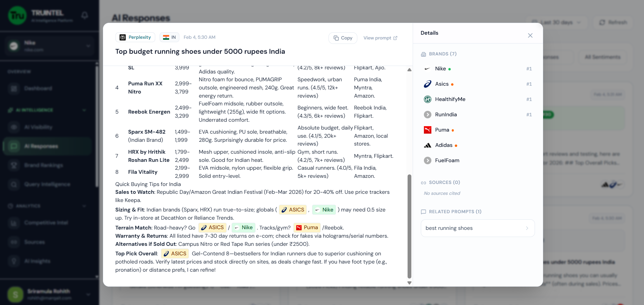Open the View prompt link
The image size is (644, 305).
click(x=380, y=38)
